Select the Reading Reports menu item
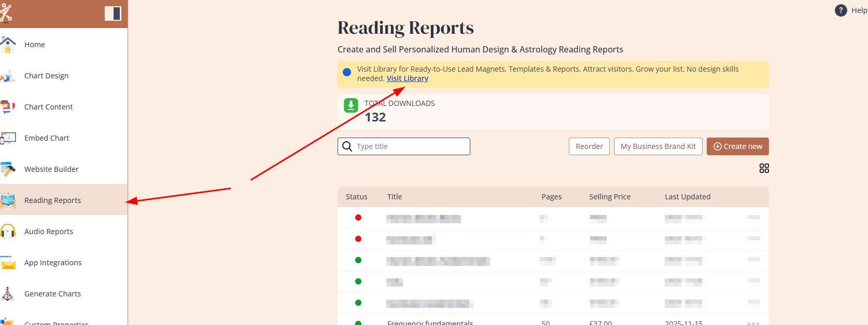 click(52, 200)
